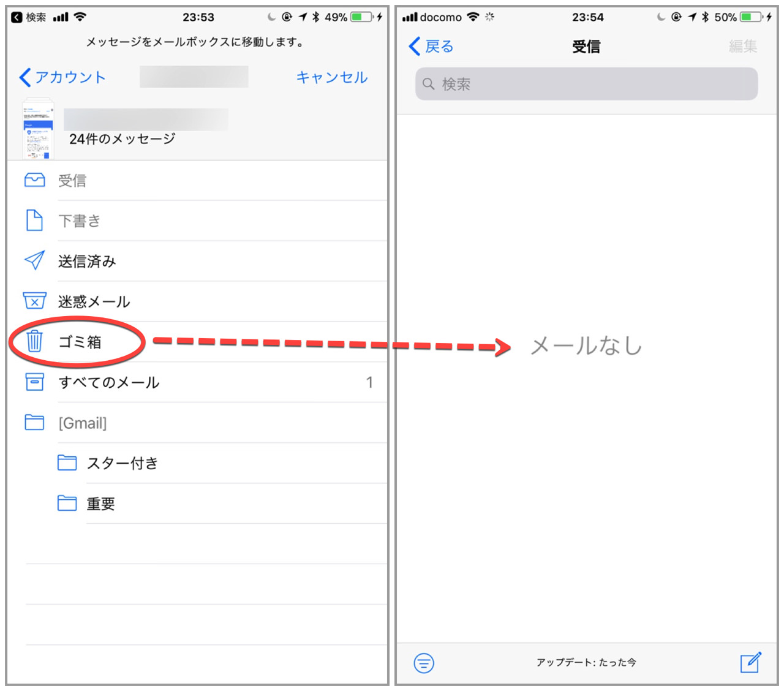Tap the greyed 編集 button

743,47
